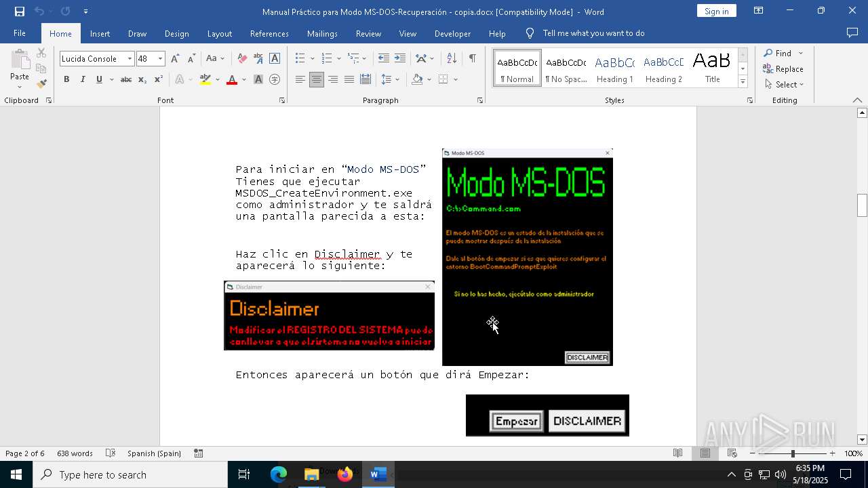Screen dimensions: 868x488
Task: Toggle Bold formatting
Action: click(x=66, y=79)
